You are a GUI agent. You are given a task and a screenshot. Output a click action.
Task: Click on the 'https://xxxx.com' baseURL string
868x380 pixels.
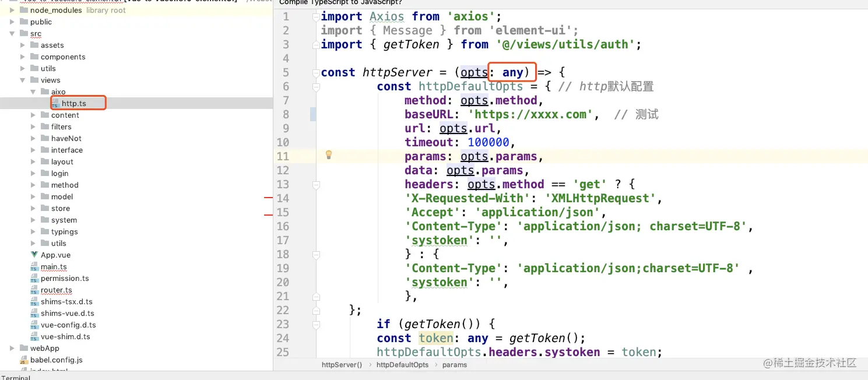click(x=530, y=114)
